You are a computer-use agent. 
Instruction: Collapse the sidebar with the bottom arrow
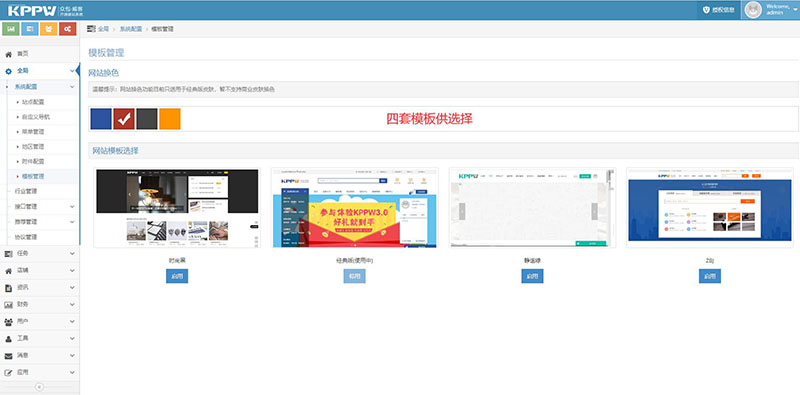pyautogui.click(x=39, y=387)
